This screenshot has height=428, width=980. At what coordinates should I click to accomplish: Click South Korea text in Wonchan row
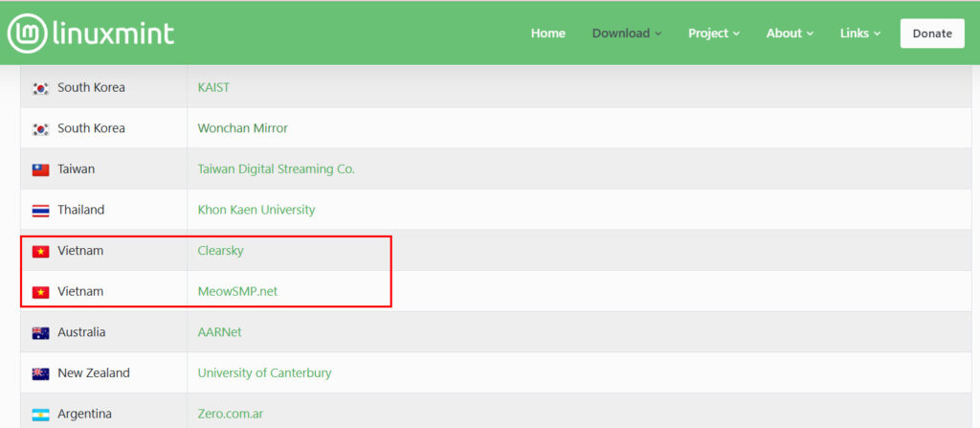91,128
